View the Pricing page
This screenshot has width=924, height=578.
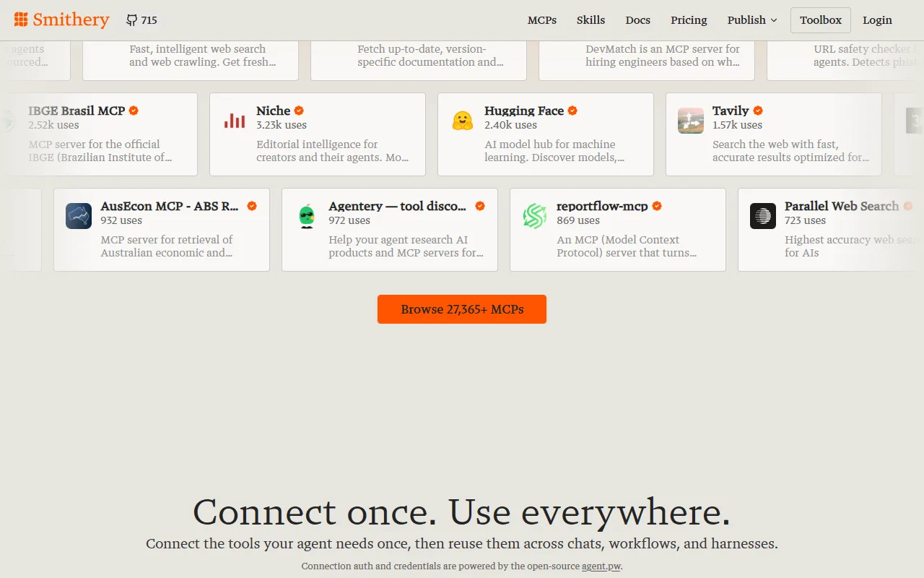point(689,20)
